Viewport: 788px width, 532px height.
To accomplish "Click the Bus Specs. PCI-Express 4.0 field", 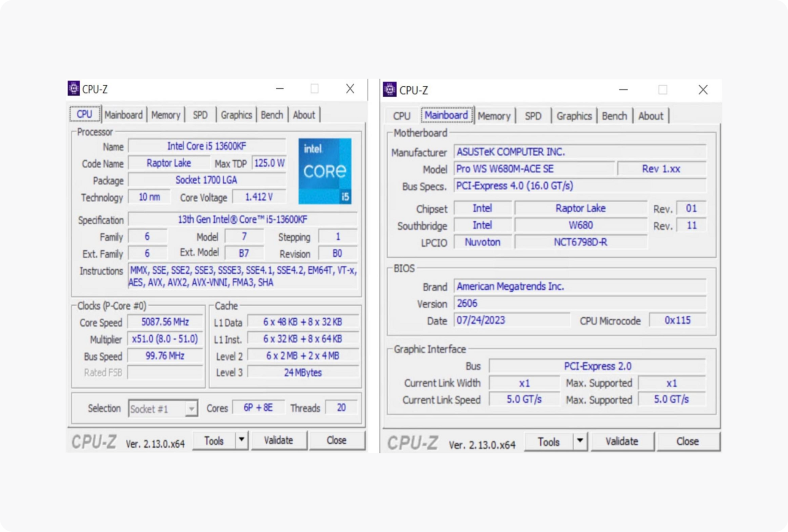I will (x=580, y=186).
